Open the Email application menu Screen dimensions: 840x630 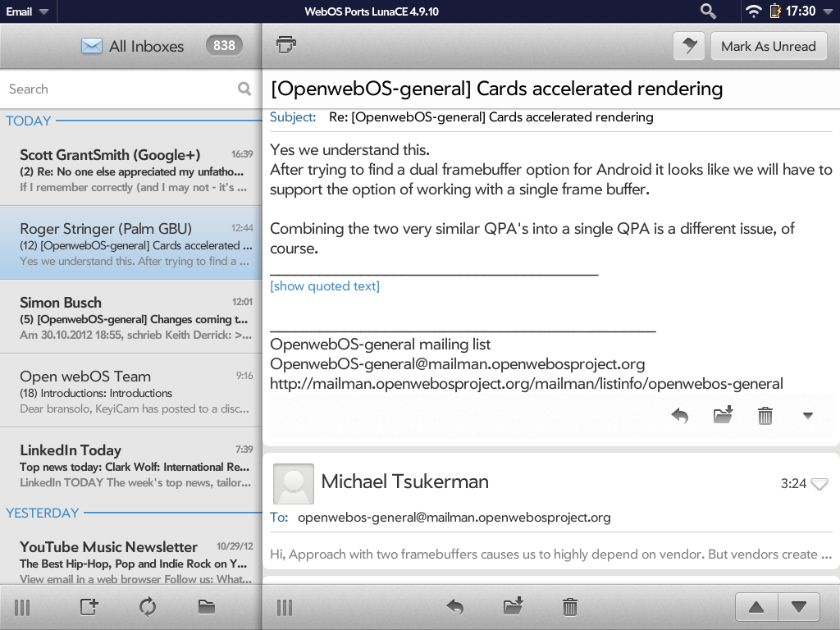27,11
